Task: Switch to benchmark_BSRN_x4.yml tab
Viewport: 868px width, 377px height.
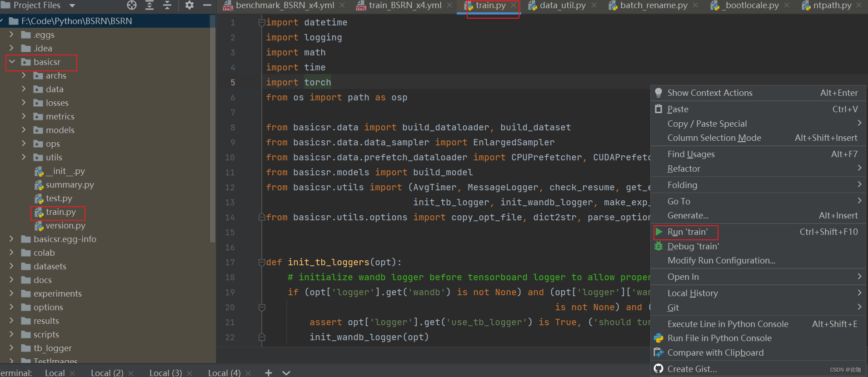Action: tap(285, 5)
